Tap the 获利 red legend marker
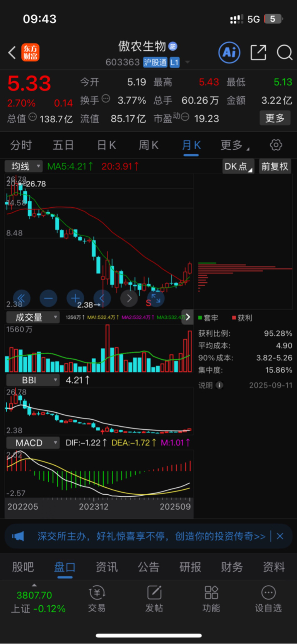This screenshot has width=297, height=644. pyautogui.click(x=234, y=318)
